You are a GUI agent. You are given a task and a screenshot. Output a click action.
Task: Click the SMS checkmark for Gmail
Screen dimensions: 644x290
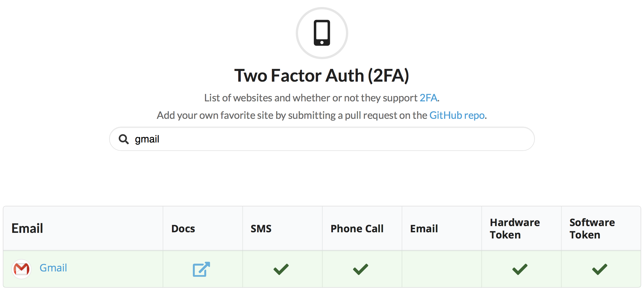(281, 269)
